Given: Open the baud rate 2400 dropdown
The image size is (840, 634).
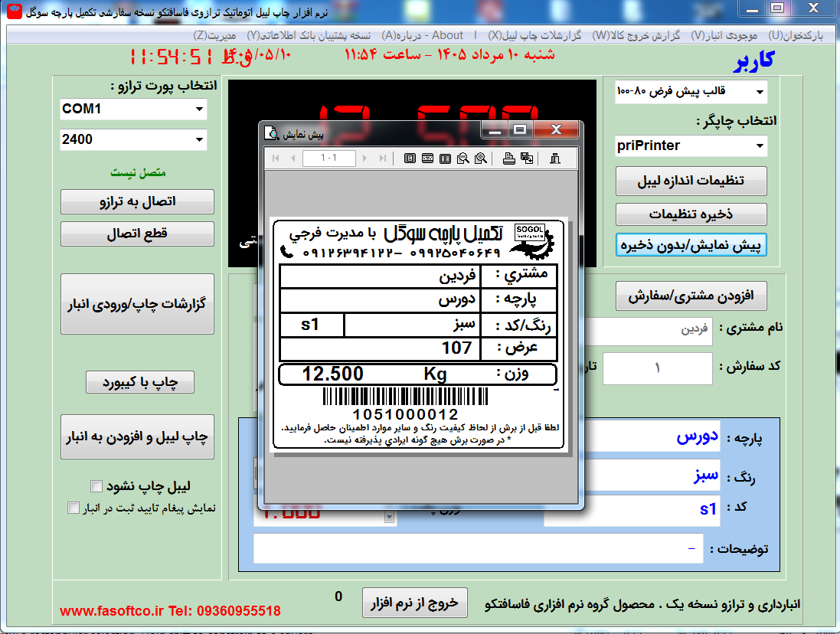Looking at the screenshot, I should point(199,140).
